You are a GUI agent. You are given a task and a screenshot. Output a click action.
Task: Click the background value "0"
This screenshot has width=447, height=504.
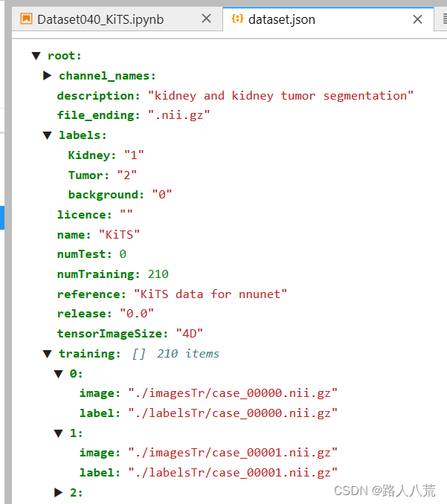point(162,195)
